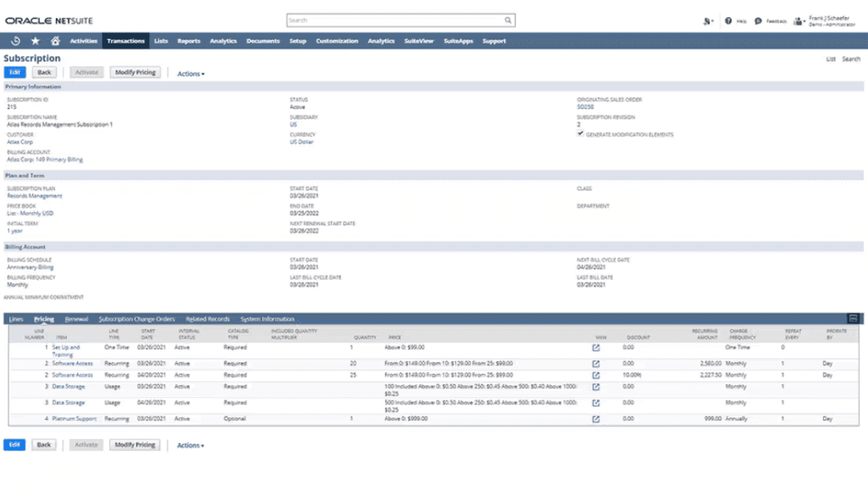Click the top Modify Pricing button
The height and width of the screenshot is (488, 868).
click(x=135, y=73)
